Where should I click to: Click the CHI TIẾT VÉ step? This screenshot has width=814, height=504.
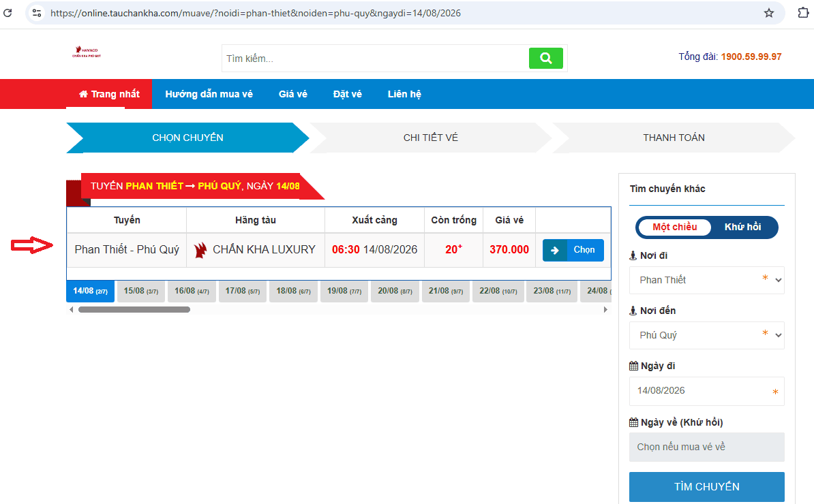430,138
